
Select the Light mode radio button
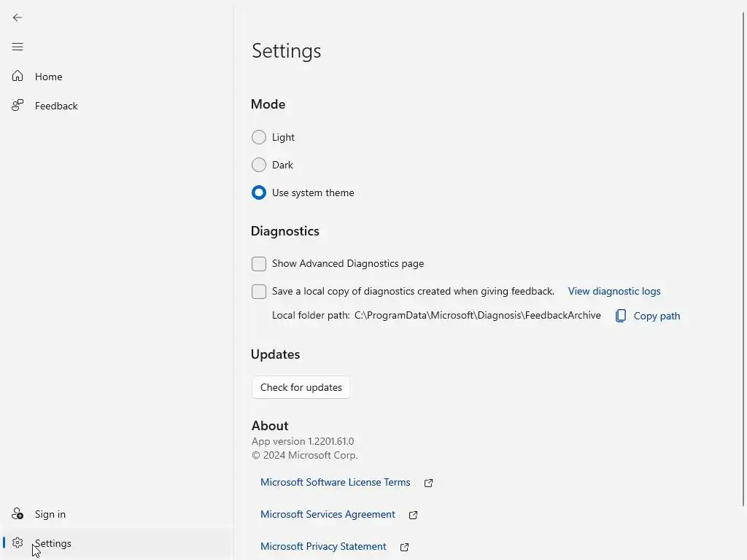259,137
